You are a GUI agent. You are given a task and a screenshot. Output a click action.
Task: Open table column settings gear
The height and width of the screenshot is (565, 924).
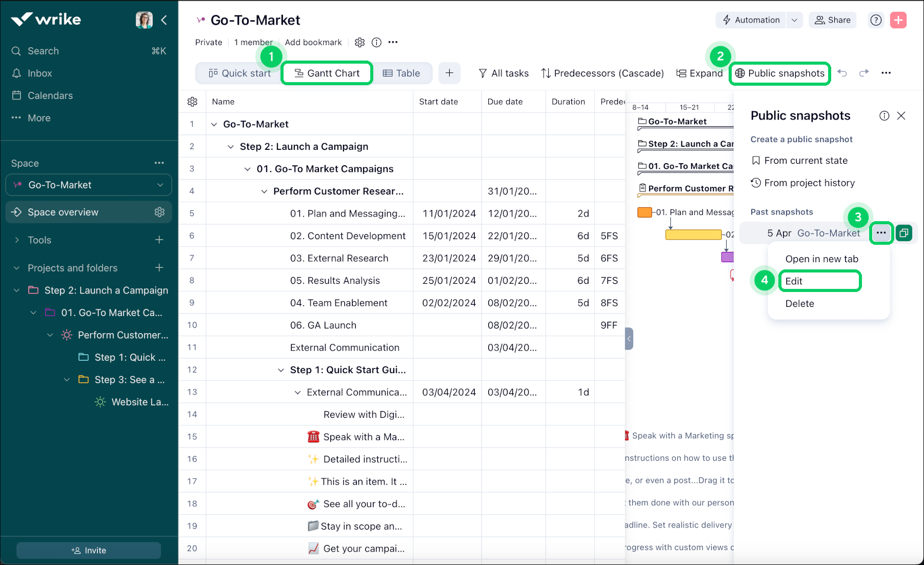[192, 102]
